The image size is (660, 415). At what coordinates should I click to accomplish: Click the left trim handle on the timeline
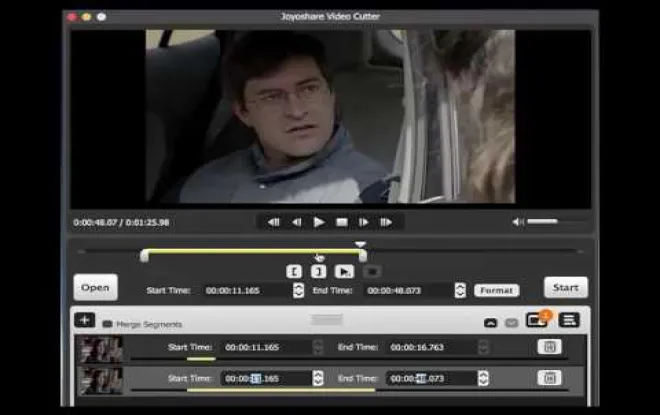pyautogui.click(x=144, y=255)
